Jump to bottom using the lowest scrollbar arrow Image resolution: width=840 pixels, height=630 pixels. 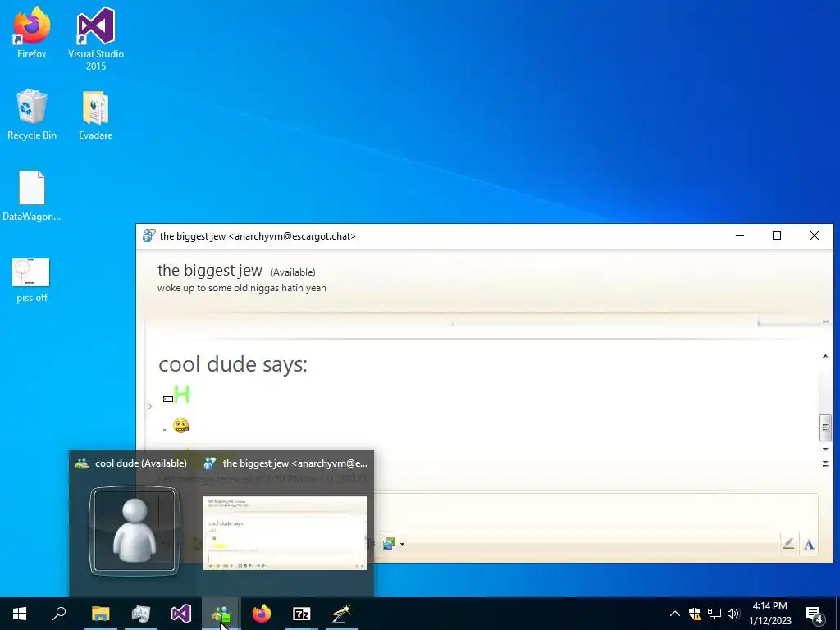tap(825, 463)
